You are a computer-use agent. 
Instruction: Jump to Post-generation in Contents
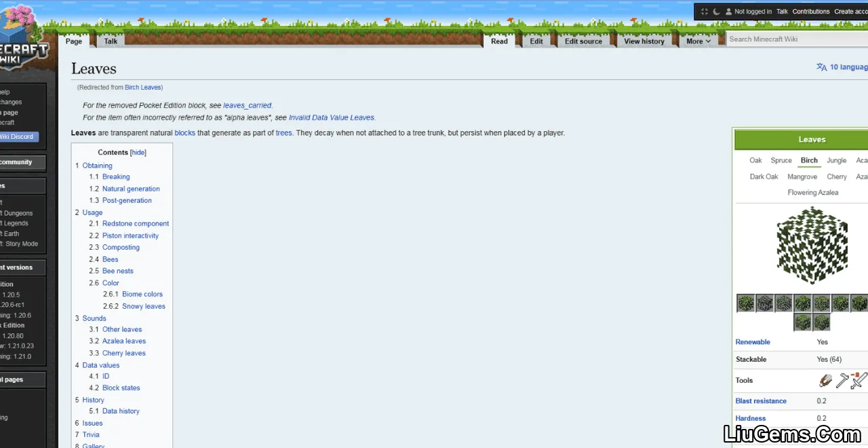point(127,201)
